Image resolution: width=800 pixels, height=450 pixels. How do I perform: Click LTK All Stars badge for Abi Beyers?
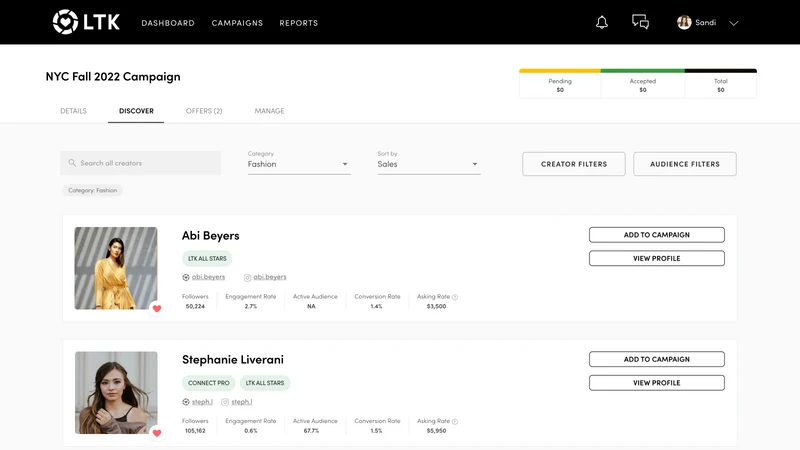(207, 258)
